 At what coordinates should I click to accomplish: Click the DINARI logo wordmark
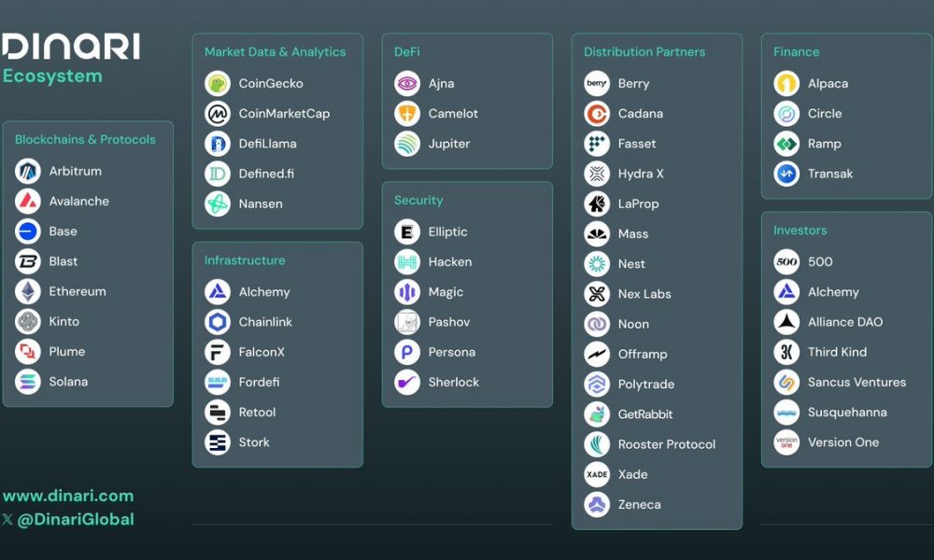click(x=70, y=46)
